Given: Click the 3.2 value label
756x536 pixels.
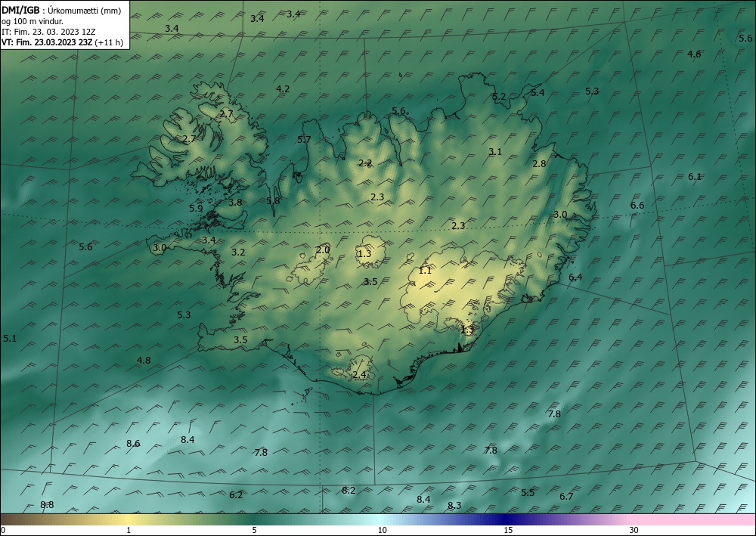Looking at the screenshot, I should tap(238, 252).
